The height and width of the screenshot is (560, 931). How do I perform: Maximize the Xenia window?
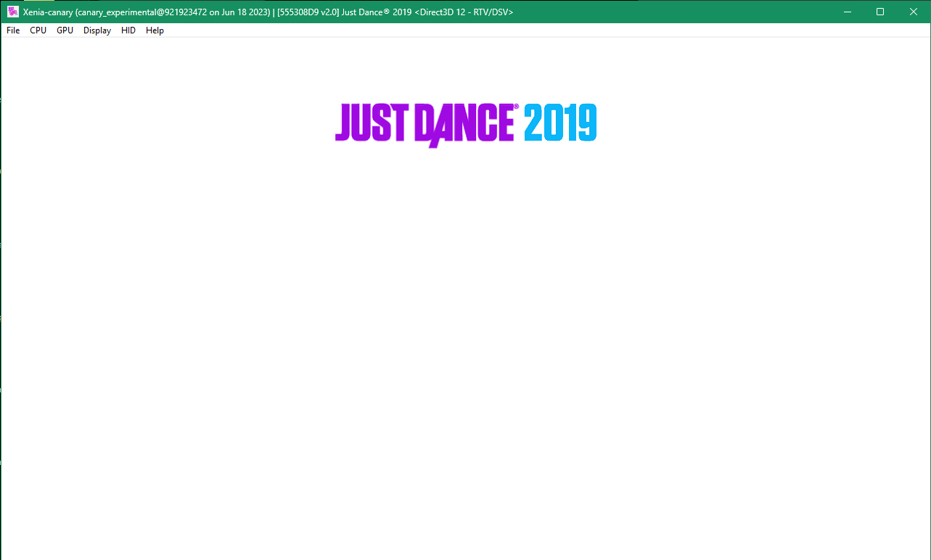coord(879,12)
